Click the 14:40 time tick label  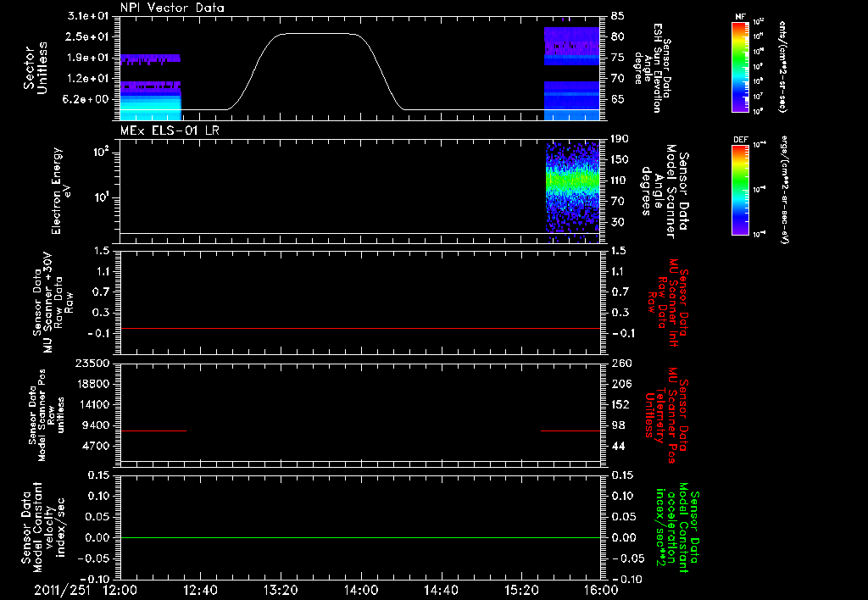point(441,590)
